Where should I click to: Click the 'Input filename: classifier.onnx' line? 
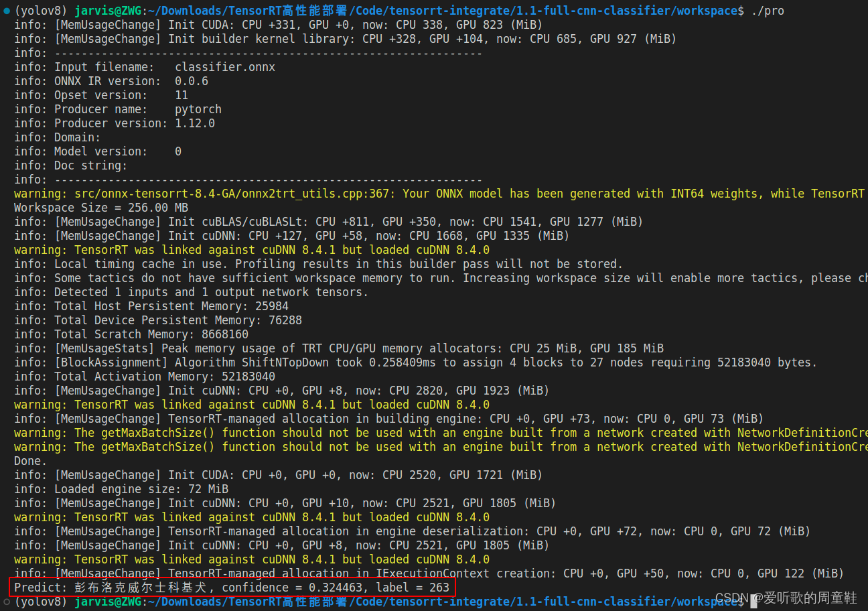point(145,67)
